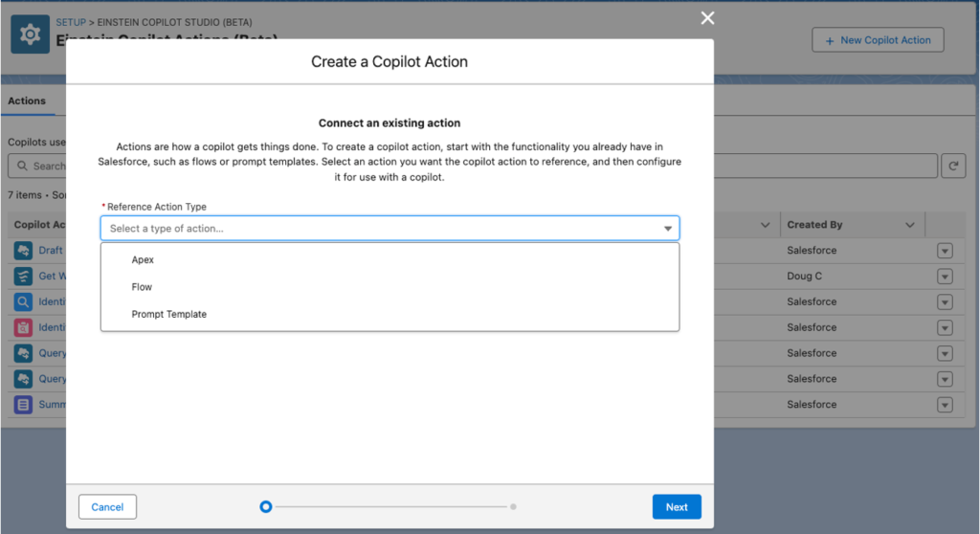This screenshot has width=980, height=534.
Task: Click the Get W row flow icon
Action: [x=23, y=276]
